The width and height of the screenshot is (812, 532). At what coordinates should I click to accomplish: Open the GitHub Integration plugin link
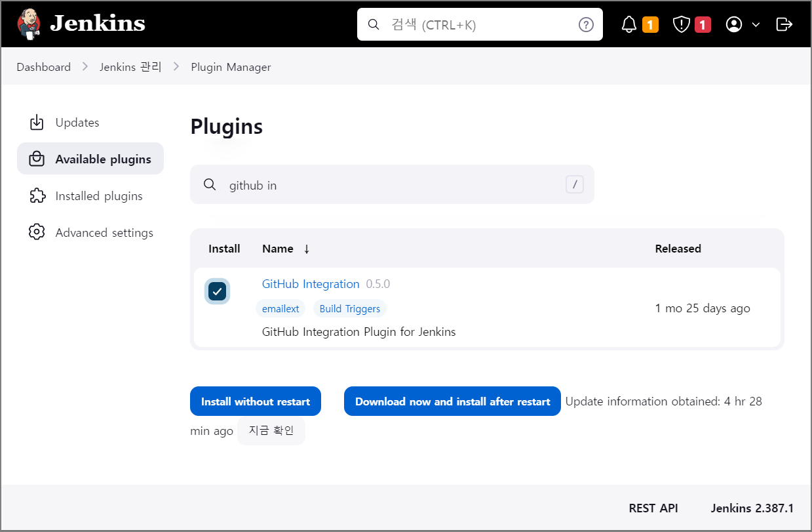click(x=311, y=284)
